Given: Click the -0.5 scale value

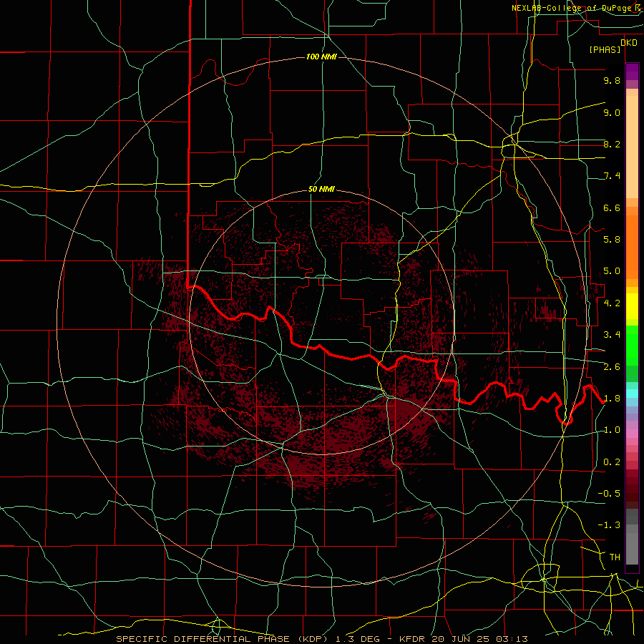Looking at the screenshot, I should [x=609, y=494].
